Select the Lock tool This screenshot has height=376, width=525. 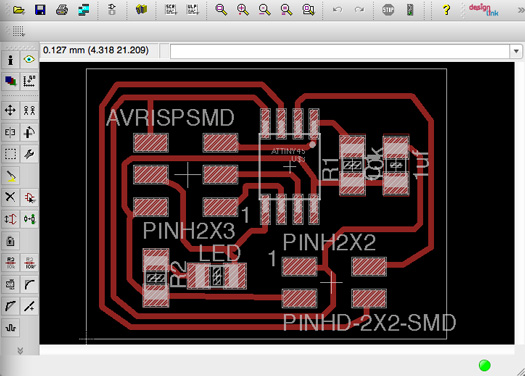10,241
